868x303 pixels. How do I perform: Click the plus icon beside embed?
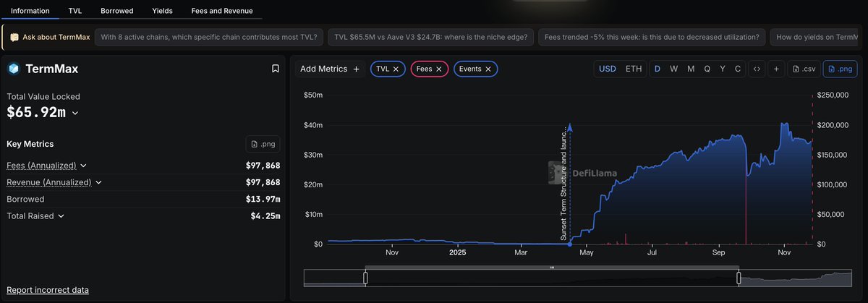point(776,69)
